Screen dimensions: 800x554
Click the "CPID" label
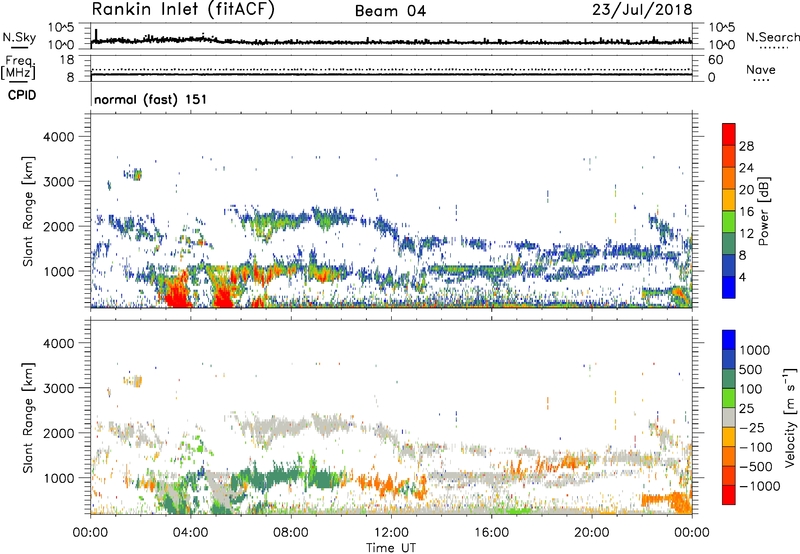[22, 95]
